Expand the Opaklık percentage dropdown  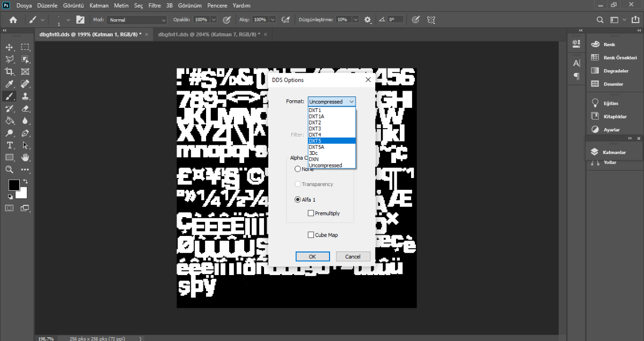click(214, 19)
